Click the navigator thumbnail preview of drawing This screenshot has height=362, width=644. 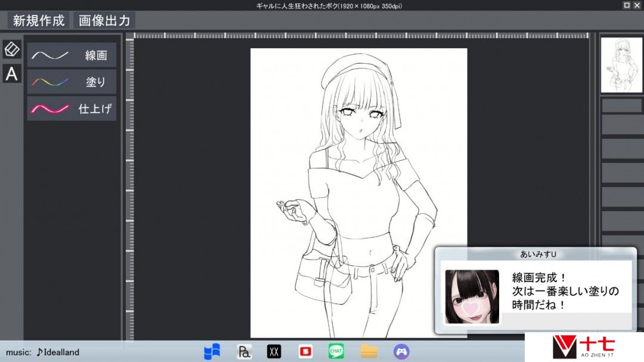[x=621, y=65]
